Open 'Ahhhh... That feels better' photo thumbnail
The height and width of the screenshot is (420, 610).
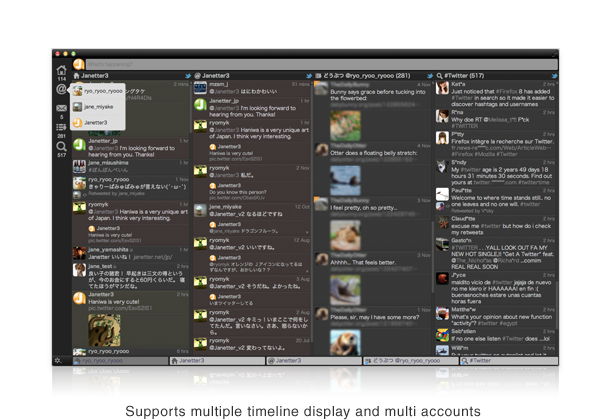(345, 290)
